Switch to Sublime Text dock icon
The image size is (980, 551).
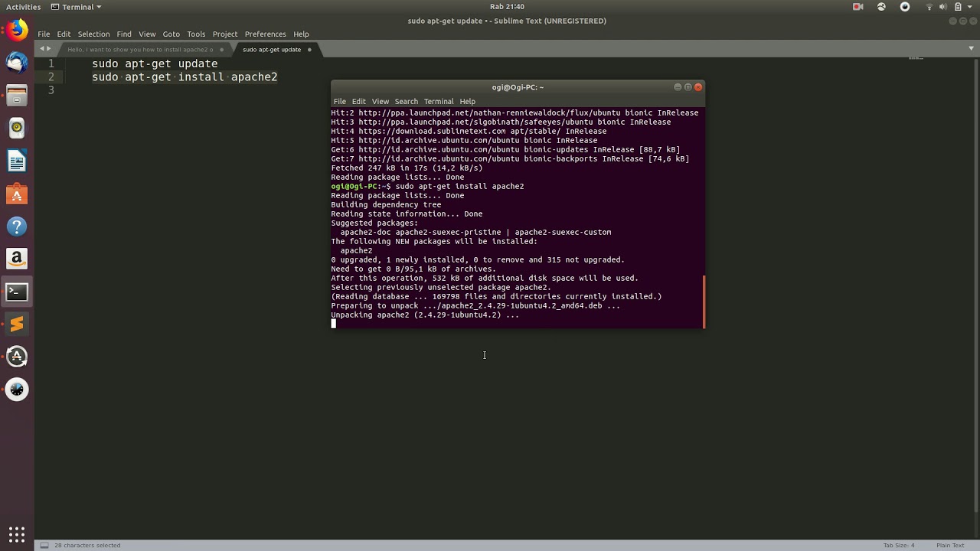point(17,324)
